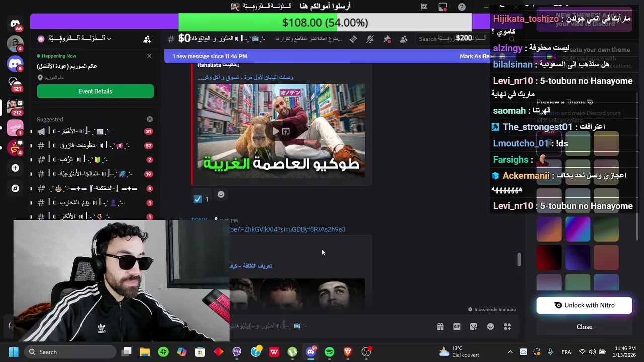Open Microsoft Store from the taskbar
The image size is (644, 362).
[x=200, y=352]
